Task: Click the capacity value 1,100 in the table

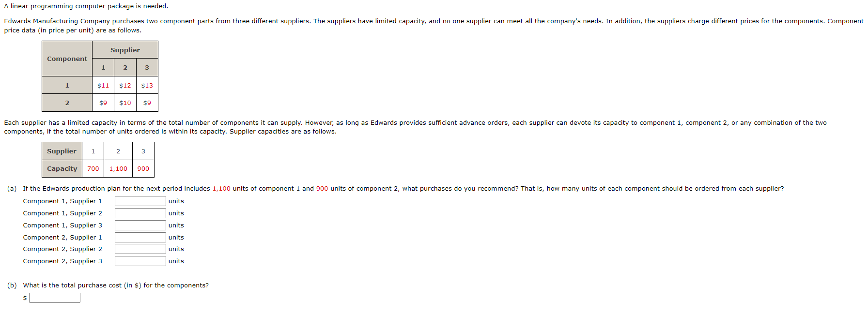Action: 118,168
